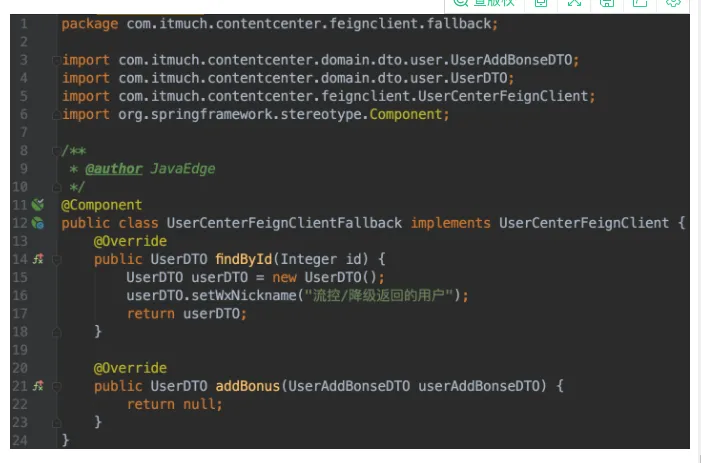Click line number 1 in the gutter

point(24,24)
